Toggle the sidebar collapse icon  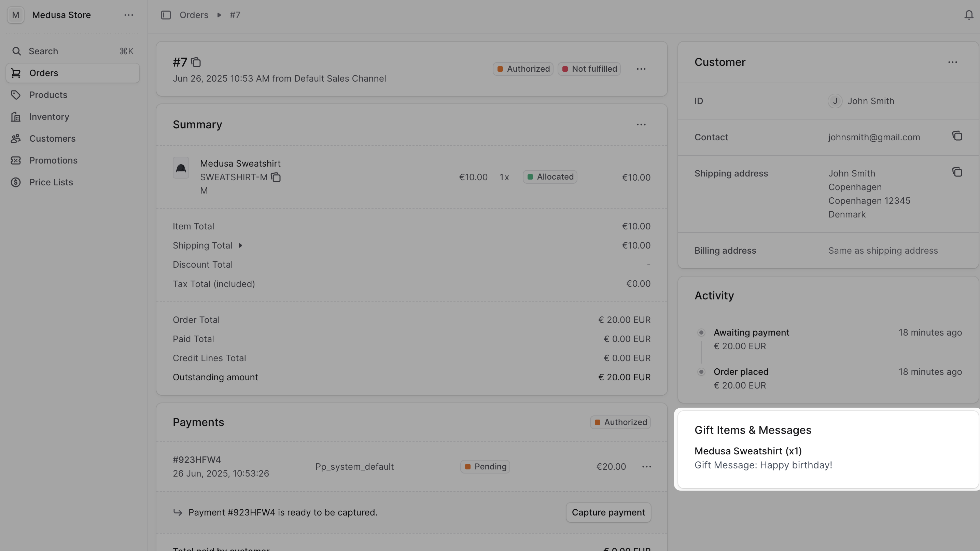point(166,15)
